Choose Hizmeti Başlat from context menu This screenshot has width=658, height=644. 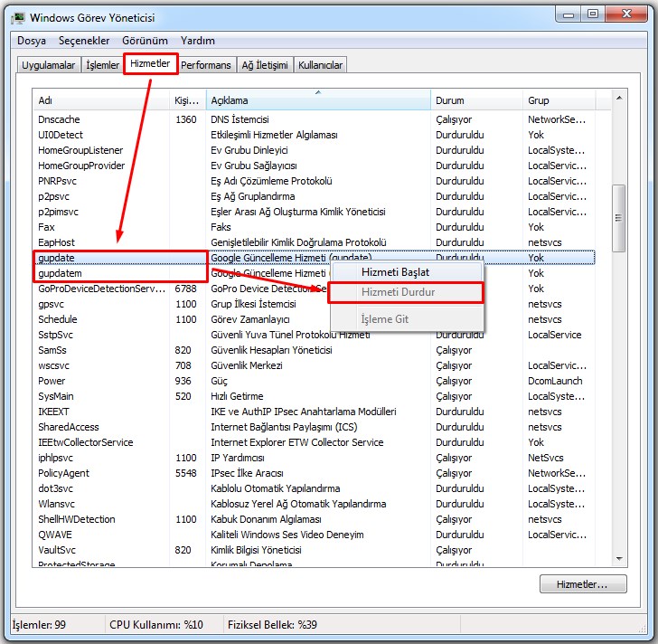pos(395,271)
